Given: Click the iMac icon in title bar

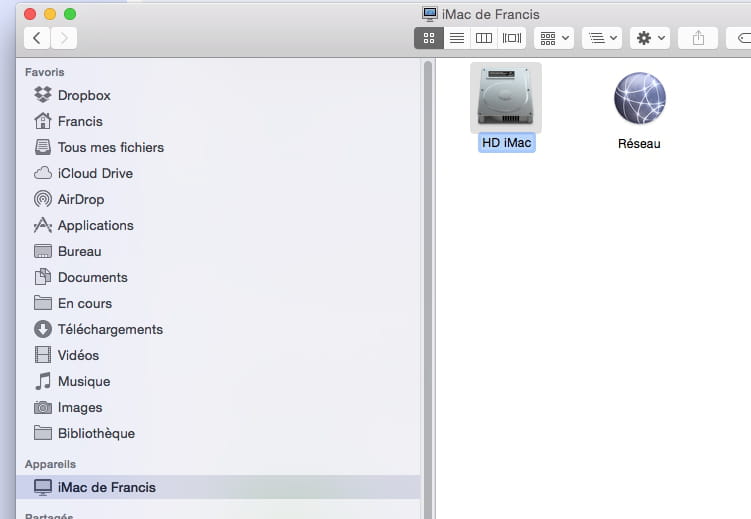Looking at the screenshot, I should pyautogui.click(x=430, y=14).
